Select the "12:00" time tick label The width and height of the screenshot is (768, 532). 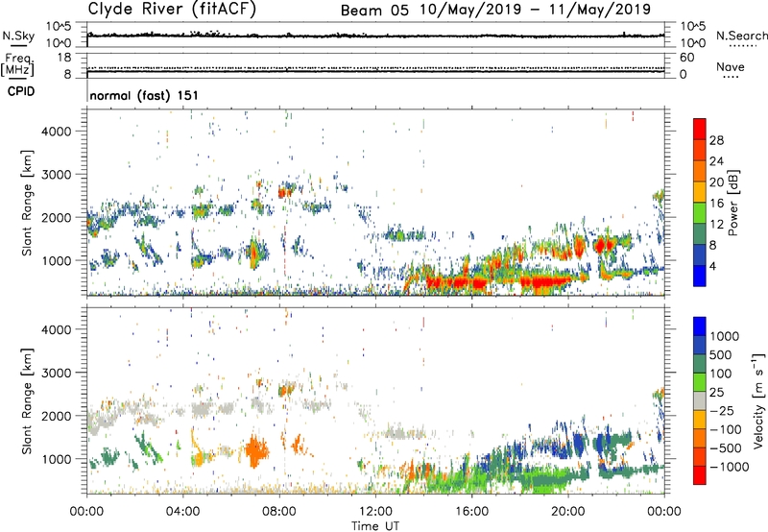(375, 512)
